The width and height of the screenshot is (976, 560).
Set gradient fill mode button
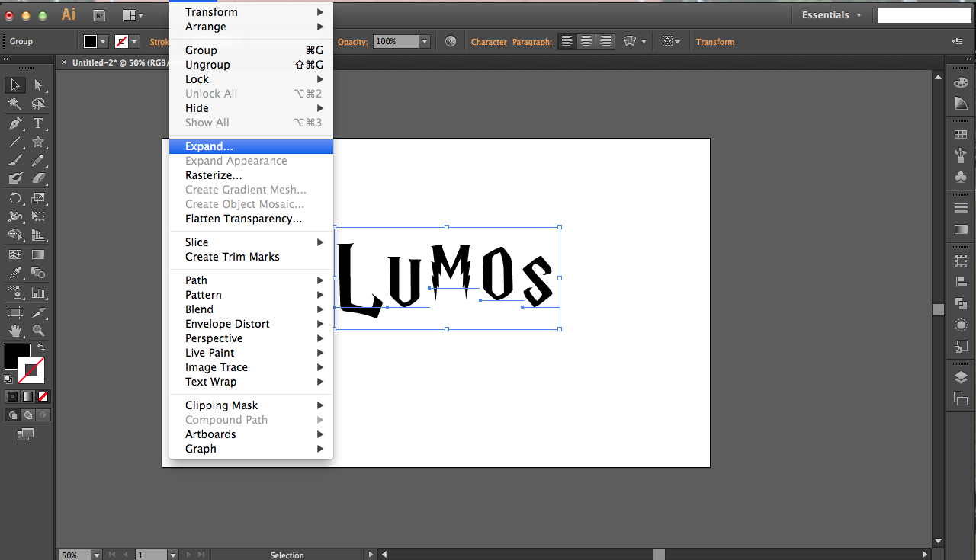pyautogui.click(x=27, y=396)
